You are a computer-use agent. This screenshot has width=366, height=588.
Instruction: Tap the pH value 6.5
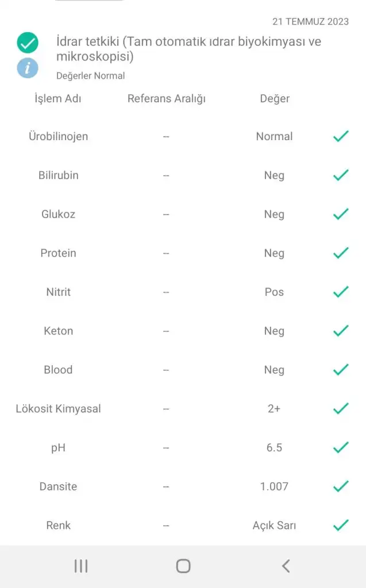point(274,447)
